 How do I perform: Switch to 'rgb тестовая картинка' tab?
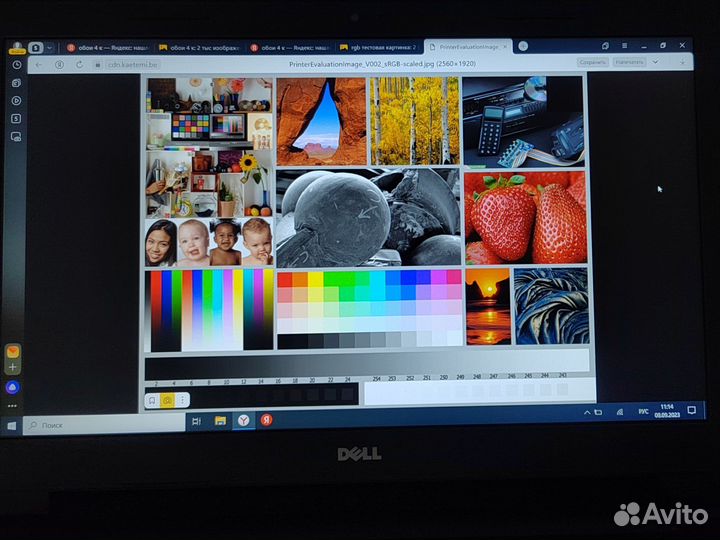378,47
